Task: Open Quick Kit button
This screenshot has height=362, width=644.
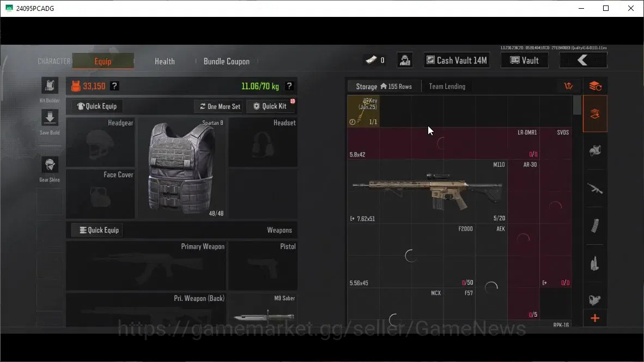Action: coord(270,106)
